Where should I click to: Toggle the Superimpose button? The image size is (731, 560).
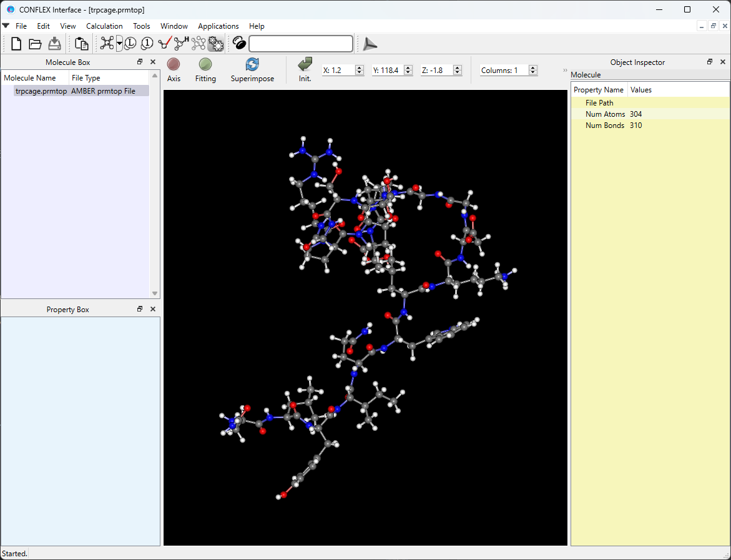point(252,70)
